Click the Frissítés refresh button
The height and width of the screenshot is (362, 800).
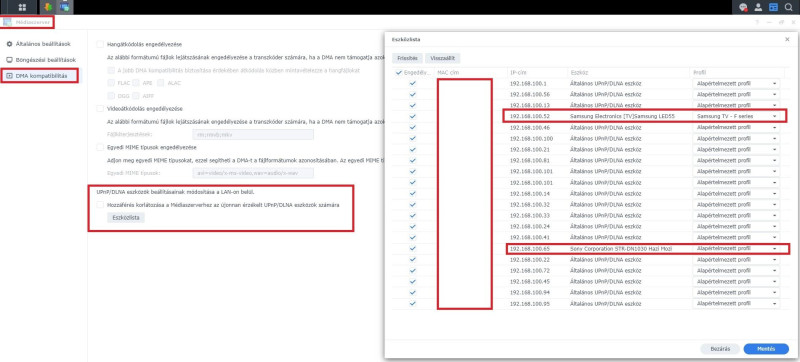point(407,58)
